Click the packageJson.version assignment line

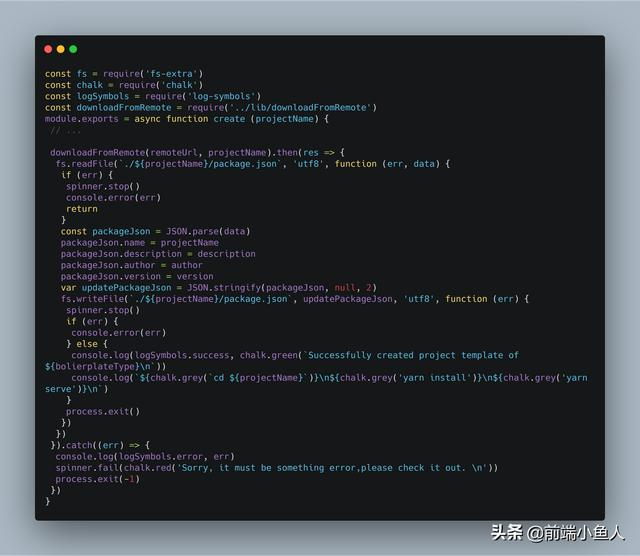pyautogui.click(x=137, y=276)
